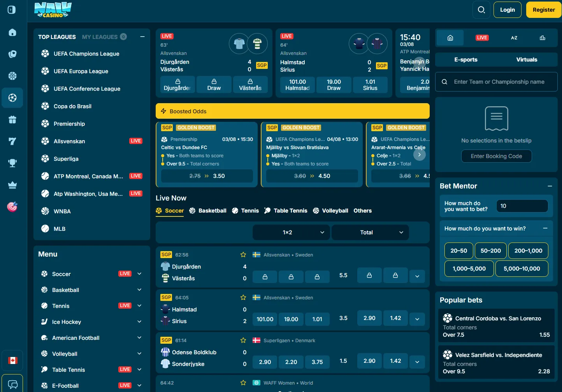The width and height of the screenshot is (562, 392).
Task: Click the team or championship search field
Action: click(496, 82)
